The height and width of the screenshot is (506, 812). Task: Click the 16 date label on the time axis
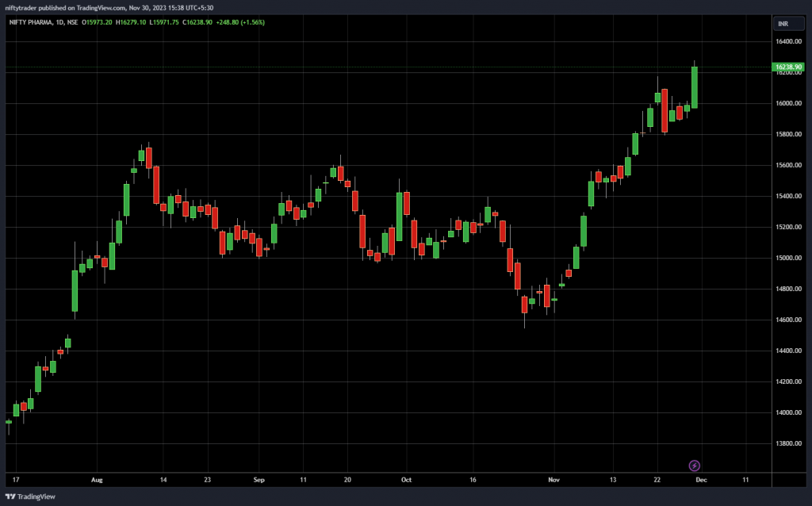pyautogui.click(x=473, y=480)
